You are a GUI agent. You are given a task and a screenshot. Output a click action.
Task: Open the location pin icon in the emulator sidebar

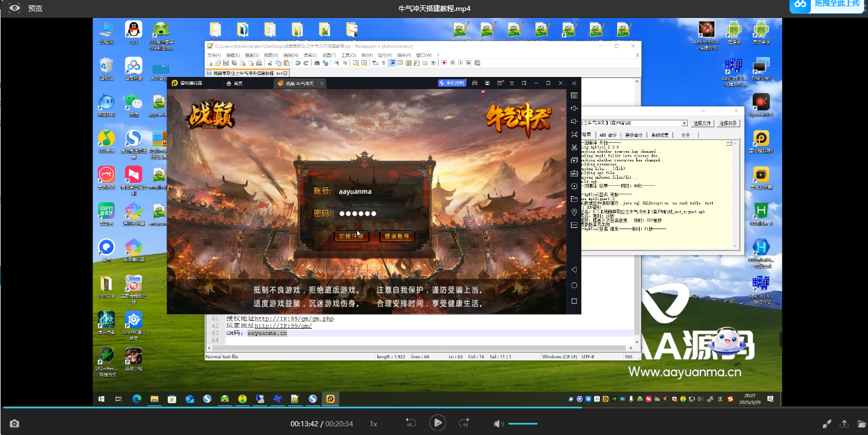[574, 212]
